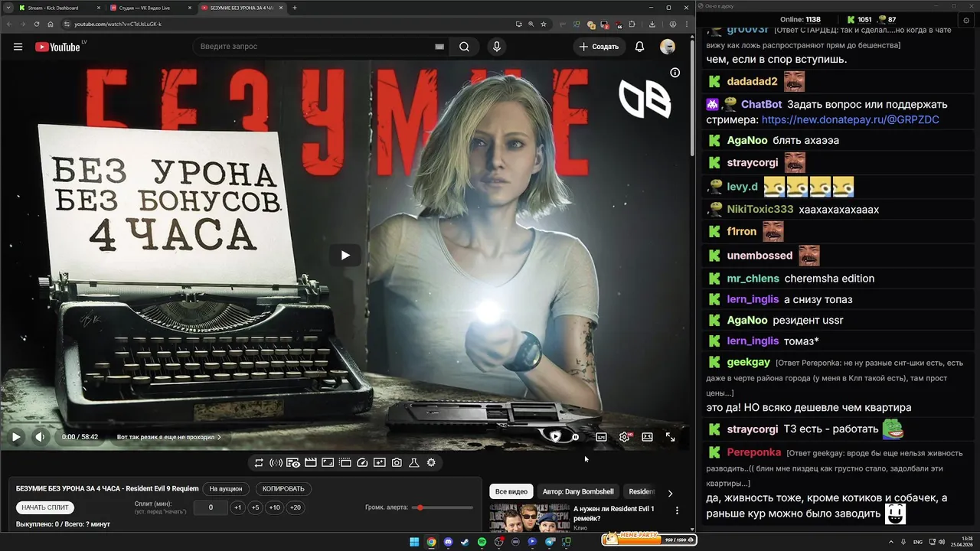
Task: Open Spotify from the taskbar
Action: point(482,542)
